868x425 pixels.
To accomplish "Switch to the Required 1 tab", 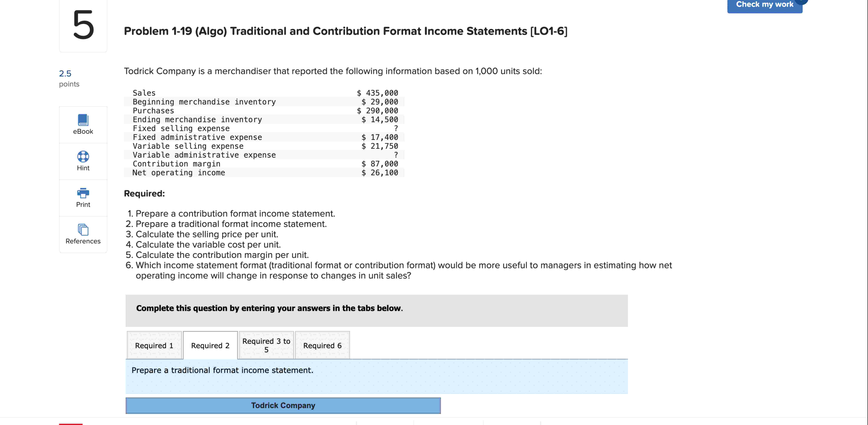I will click(154, 345).
